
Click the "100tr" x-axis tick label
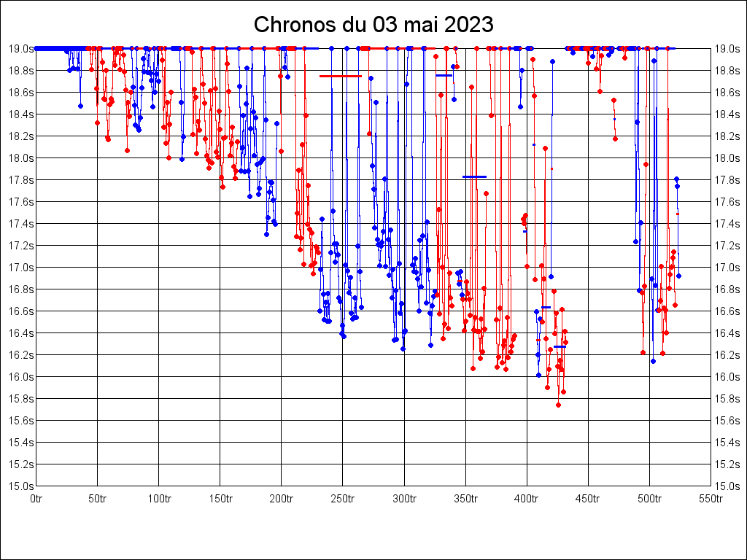tap(159, 499)
